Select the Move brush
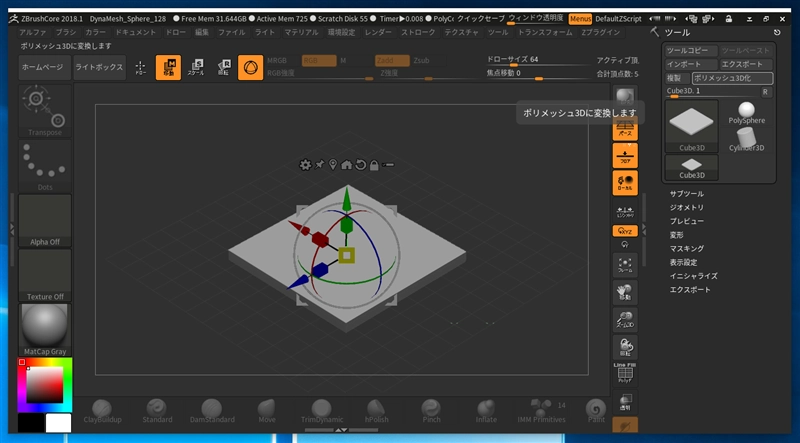The image size is (800, 443). coord(266,411)
